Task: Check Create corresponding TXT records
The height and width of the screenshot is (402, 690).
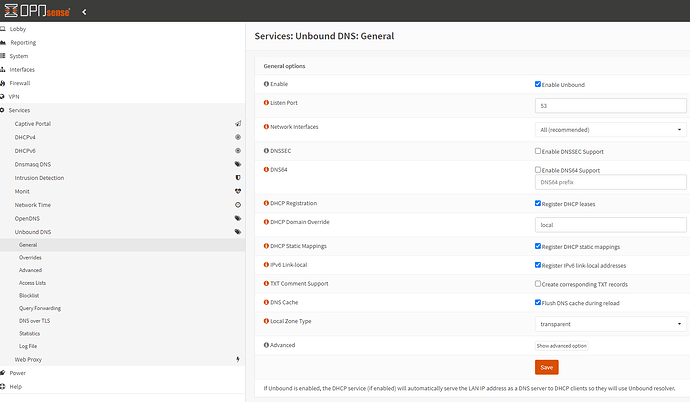Action: point(538,284)
